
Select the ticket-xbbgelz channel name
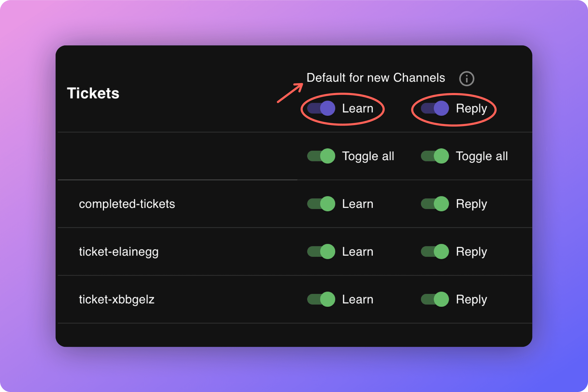117,299
